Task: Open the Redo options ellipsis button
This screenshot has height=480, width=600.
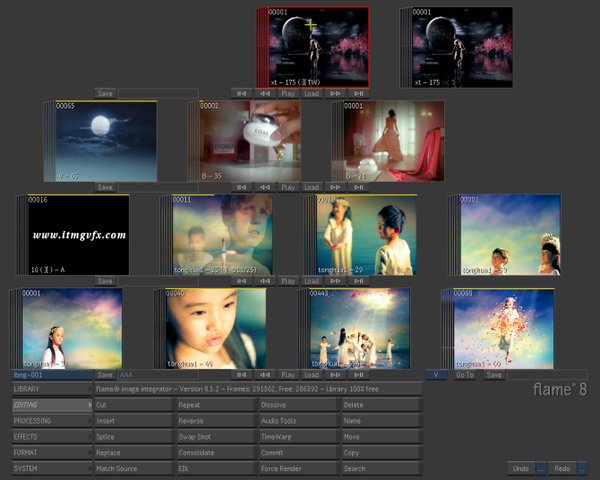Action: point(581,468)
